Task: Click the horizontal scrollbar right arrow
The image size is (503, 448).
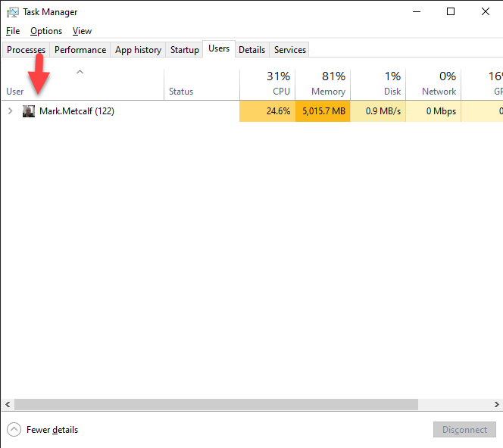Action: point(496,404)
